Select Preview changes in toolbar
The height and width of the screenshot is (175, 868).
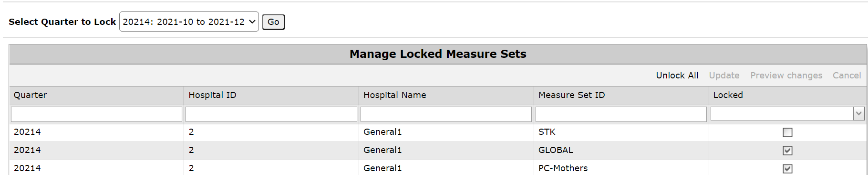pos(786,76)
